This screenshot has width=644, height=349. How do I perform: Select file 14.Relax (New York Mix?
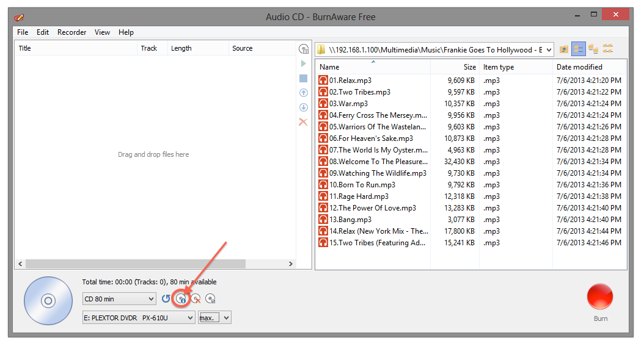(379, 231)
